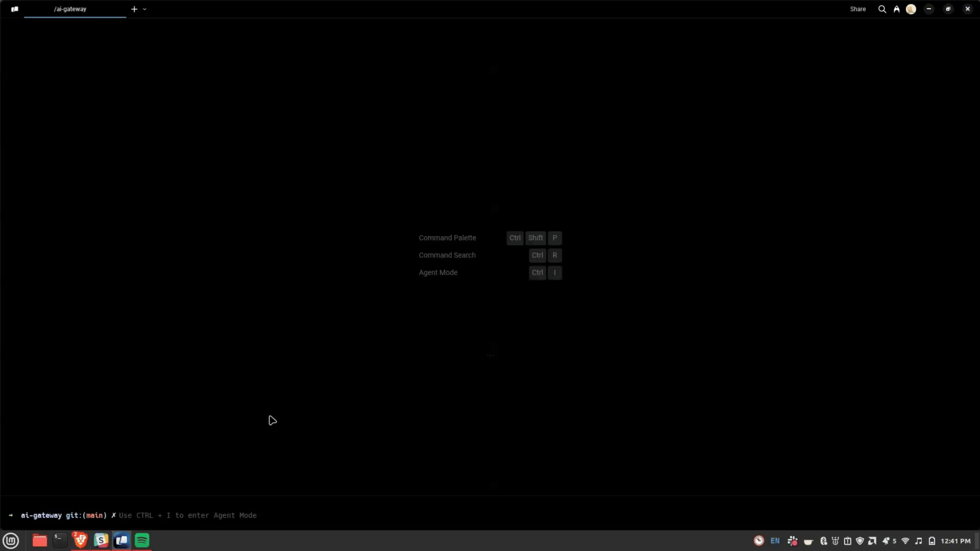The image size is (980, 551).
Task: Click Command Search shortcut hint
Action: [x=447, y=255]
